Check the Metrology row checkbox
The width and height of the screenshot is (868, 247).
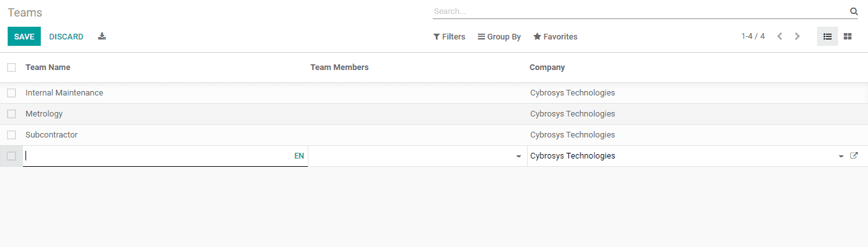pyautogui.click(x=11, y=114)
